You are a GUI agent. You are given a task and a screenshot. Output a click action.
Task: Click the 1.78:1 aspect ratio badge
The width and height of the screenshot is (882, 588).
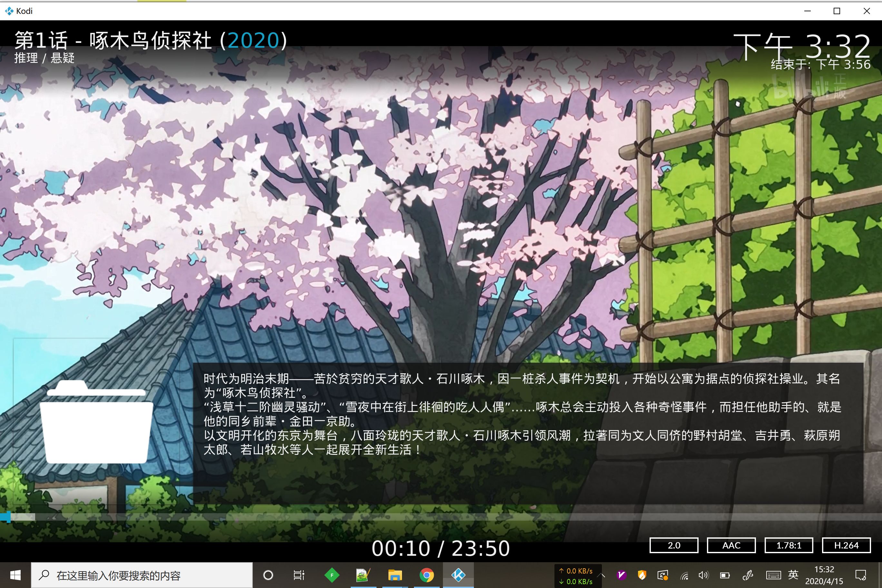click(x=789, y=545)
